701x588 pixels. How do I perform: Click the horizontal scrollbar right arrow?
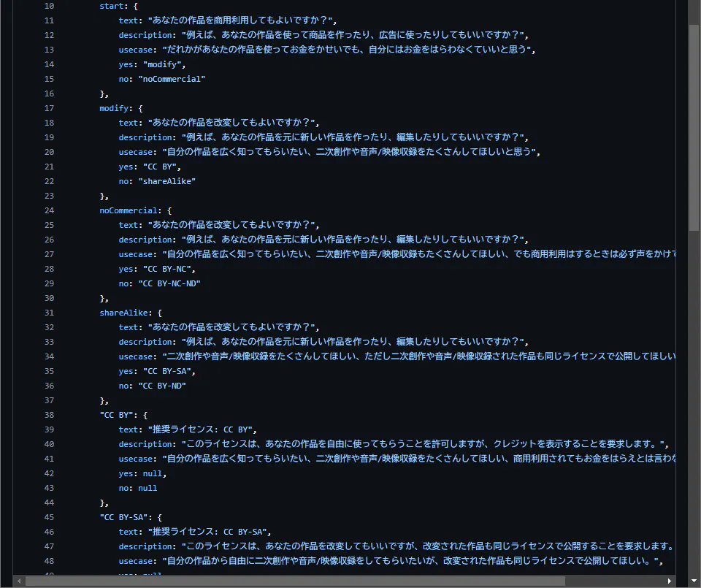(x=670, y=581)
